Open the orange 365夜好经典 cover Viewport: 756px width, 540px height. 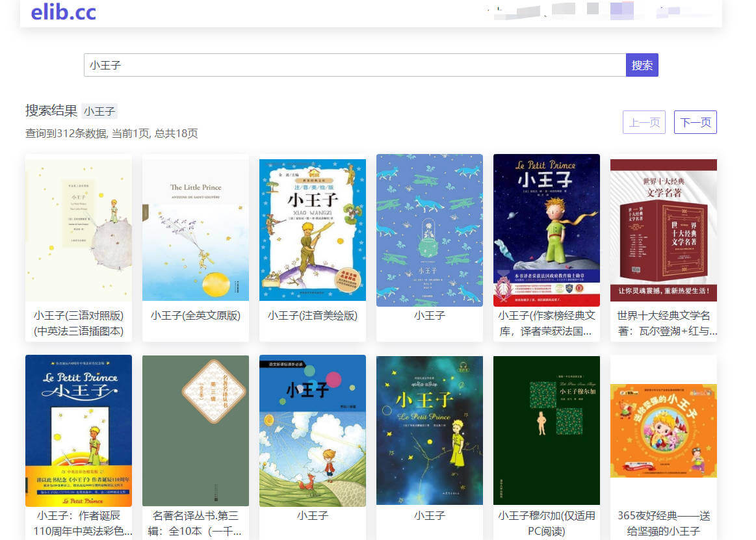pyautogui.click(x=664, y=431)
